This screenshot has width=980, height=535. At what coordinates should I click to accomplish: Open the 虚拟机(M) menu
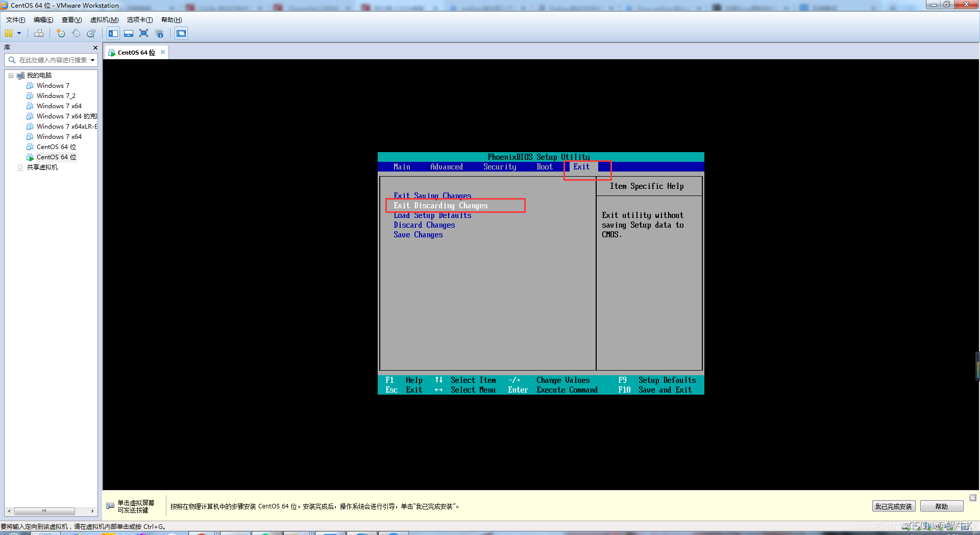104,20
